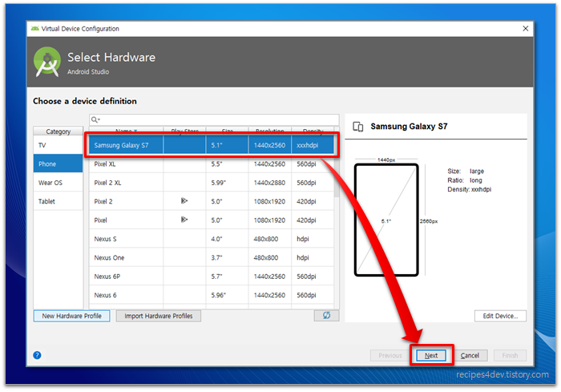This screenshot has height=392, width=561.
Task: Click the 5.96" size cell
Action: (x=227, y=295)
